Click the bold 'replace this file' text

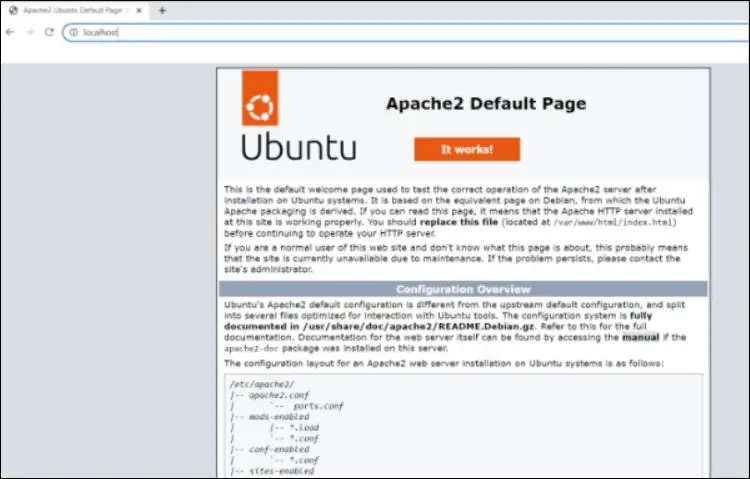pos(459,222)
